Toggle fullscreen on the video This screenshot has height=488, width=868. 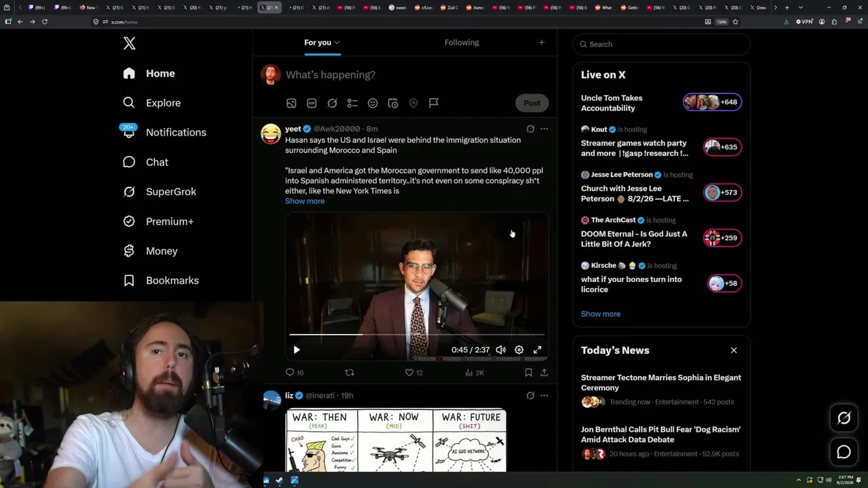point(537,350)
